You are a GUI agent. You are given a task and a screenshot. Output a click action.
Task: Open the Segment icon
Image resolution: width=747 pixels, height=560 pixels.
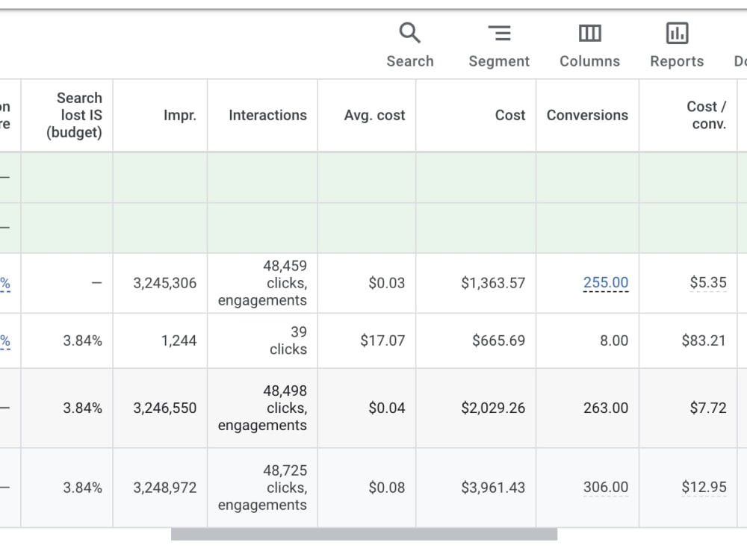click(x=499, y=34)
